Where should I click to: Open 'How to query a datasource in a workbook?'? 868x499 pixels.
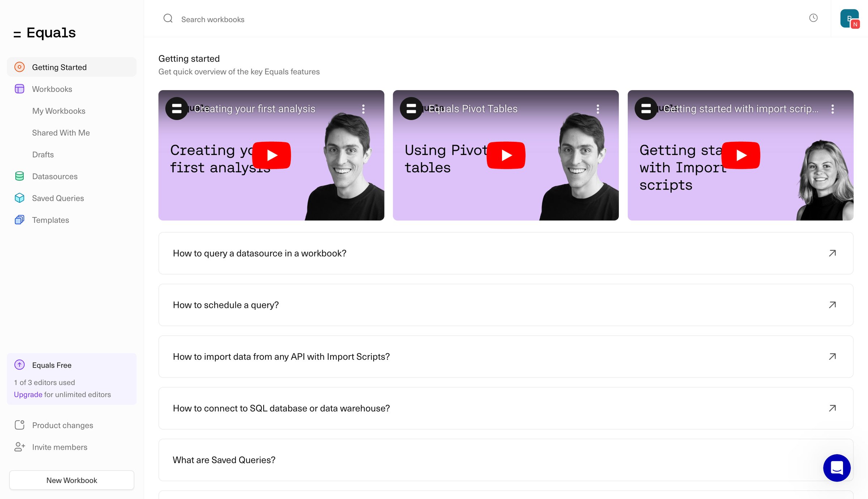[506, 253]
